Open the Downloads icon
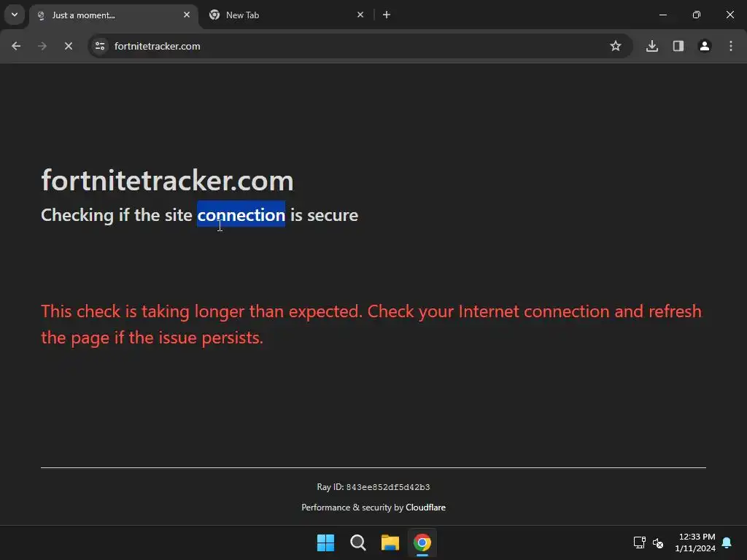The width and height of the screenshot is (747, 560). [652, 46]
